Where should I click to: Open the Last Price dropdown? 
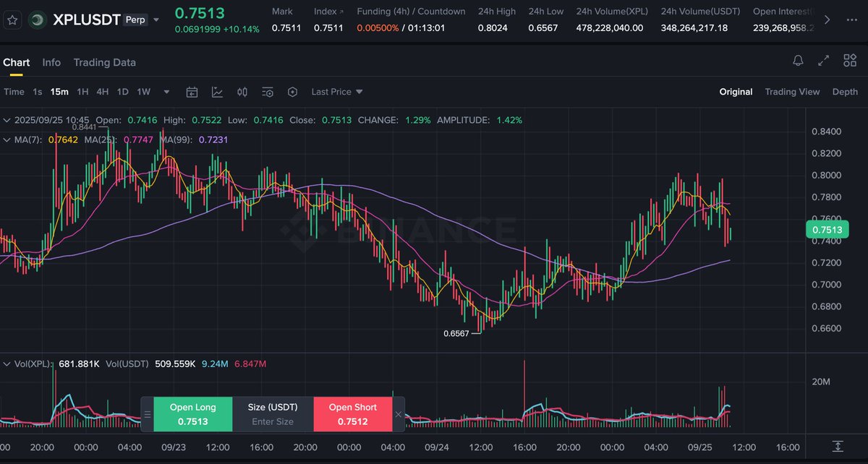pos(337,92)
